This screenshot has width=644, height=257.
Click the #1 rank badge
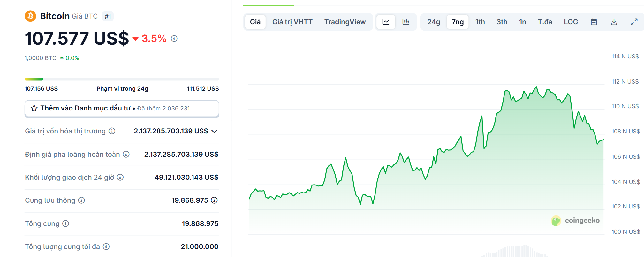[x=108, y=16]
